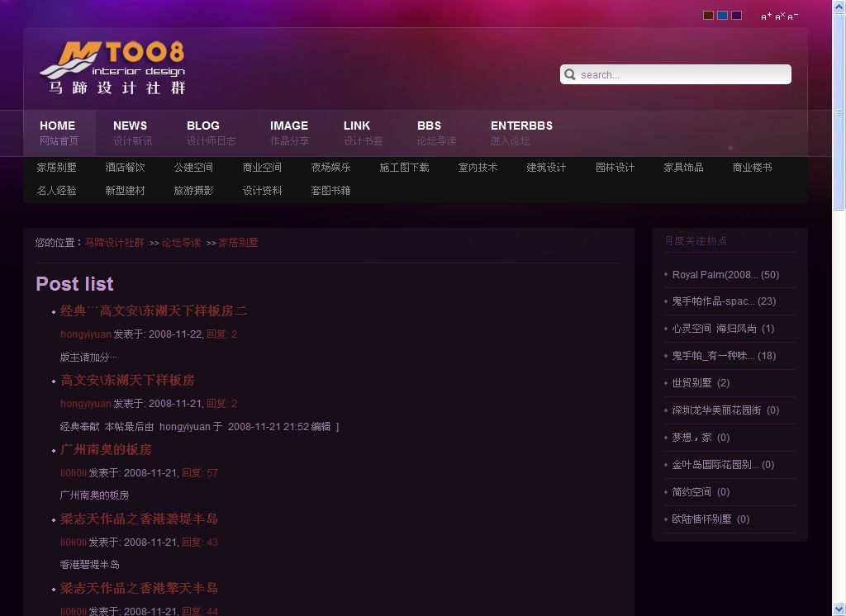Click 回复: 43 reply count link
The image size is (846, 616).
200,543
